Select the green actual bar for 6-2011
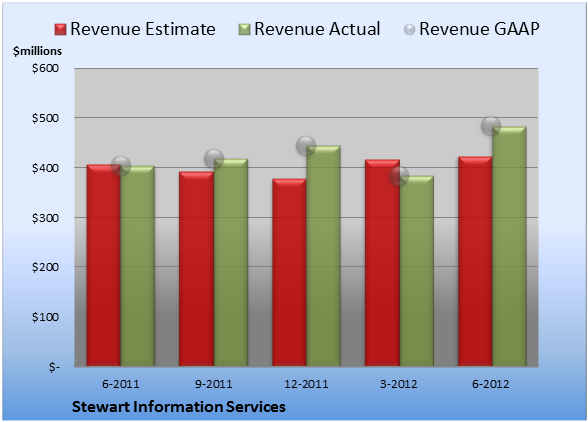The image size is (588, 422). (138, 266)
